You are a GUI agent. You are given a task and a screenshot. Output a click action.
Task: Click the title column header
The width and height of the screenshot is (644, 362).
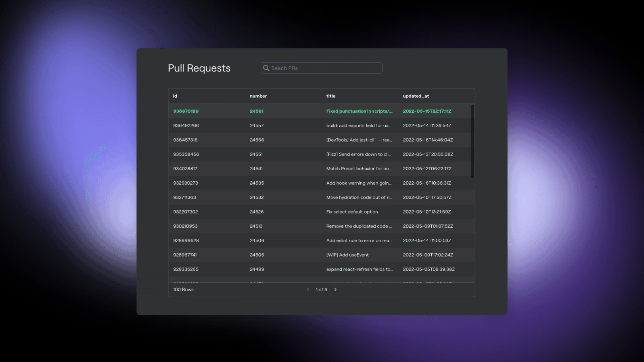[331, 96]
